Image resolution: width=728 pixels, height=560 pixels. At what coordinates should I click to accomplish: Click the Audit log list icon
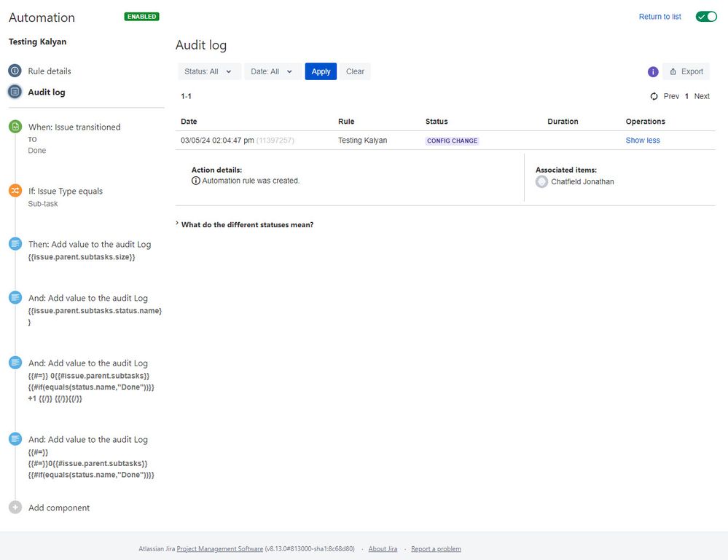coord(15,92)
